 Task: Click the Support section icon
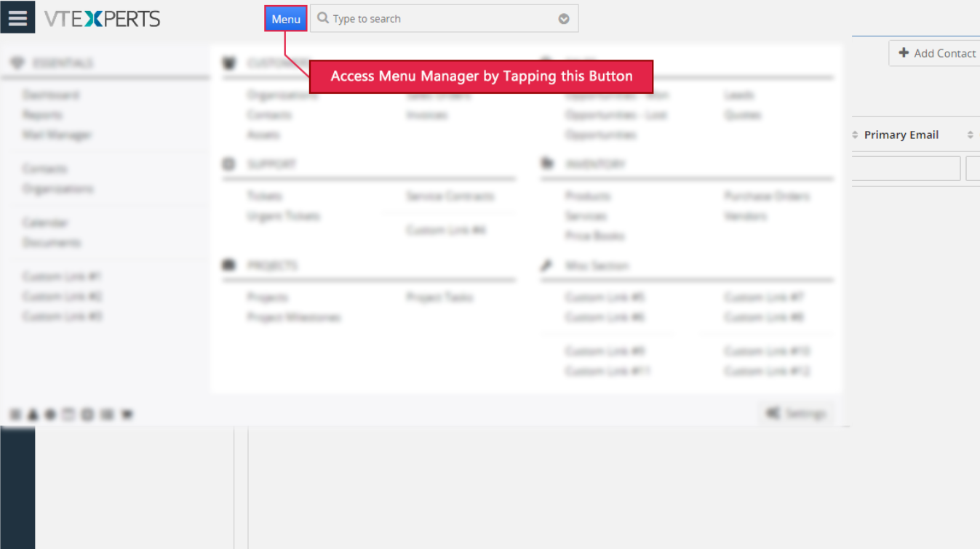point(228,164)
